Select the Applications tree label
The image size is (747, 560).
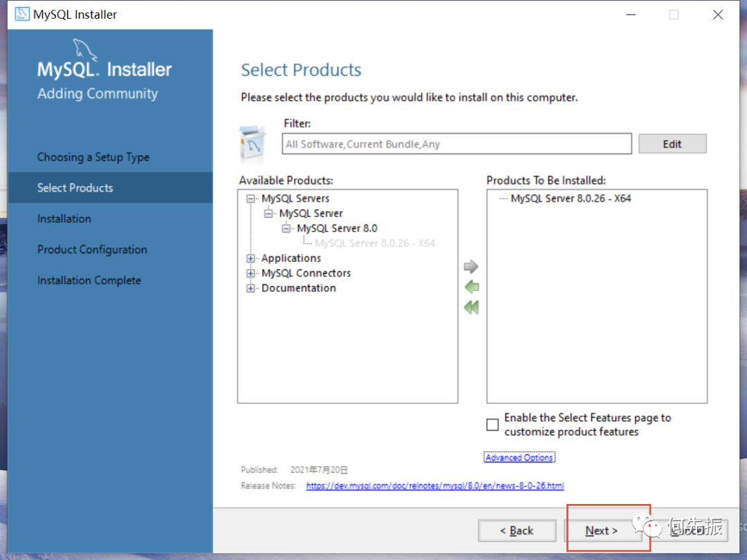(291, 258)
